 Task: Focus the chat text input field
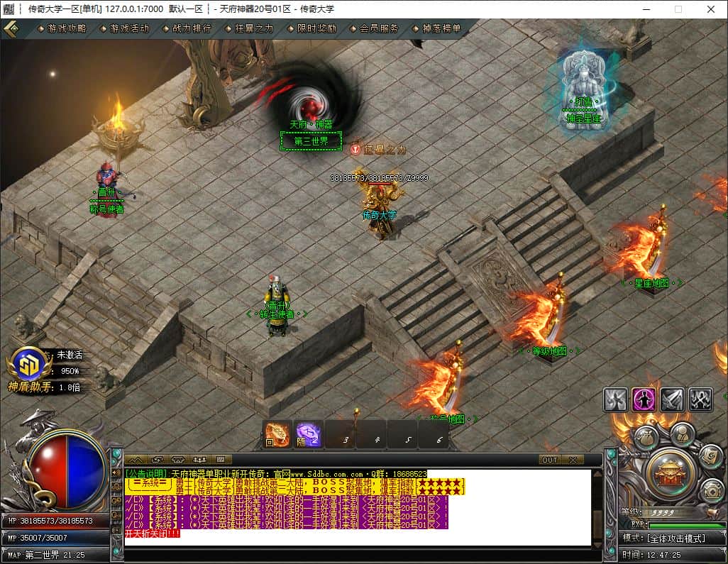[x=362, y=554]
